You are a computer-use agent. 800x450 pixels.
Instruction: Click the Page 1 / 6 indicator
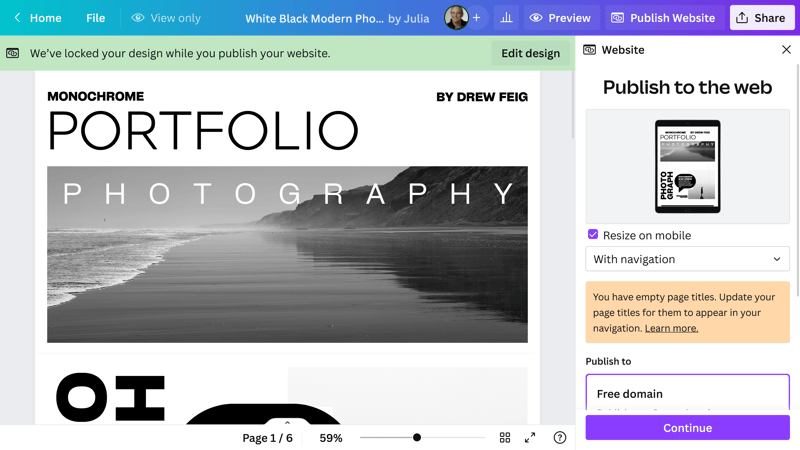(x=267, y=438)
